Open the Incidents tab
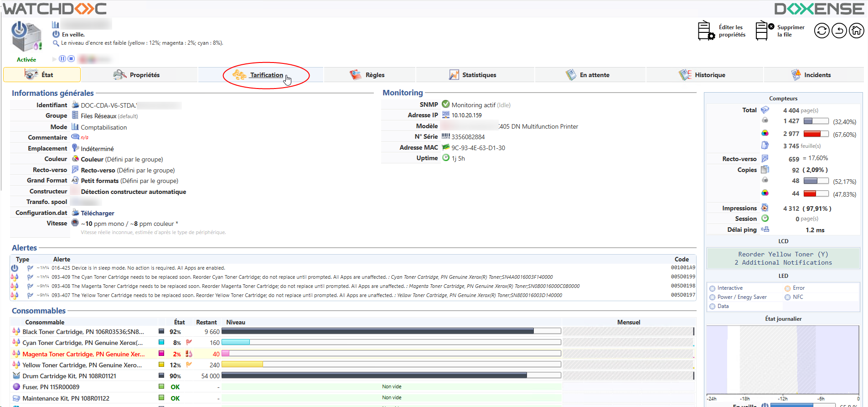868x407 pixels. [x=817, y=75]
